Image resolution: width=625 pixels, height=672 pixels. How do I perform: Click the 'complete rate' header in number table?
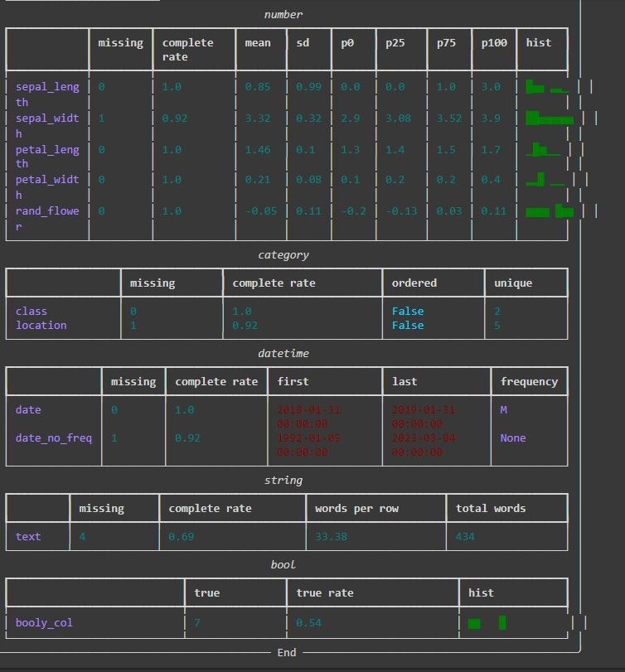[188, 50]
